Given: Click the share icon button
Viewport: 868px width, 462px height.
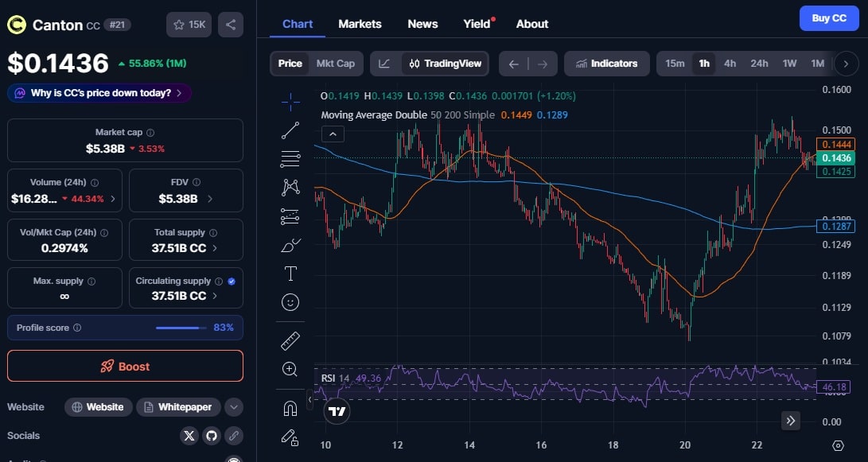Looking at the screenshot, I should click(231, 25).
